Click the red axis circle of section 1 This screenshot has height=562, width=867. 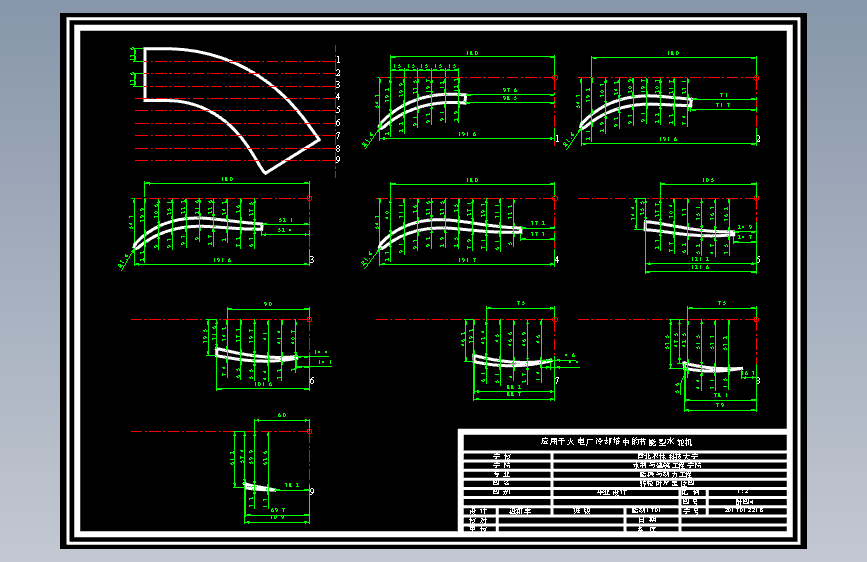click(x=555, y=78)
